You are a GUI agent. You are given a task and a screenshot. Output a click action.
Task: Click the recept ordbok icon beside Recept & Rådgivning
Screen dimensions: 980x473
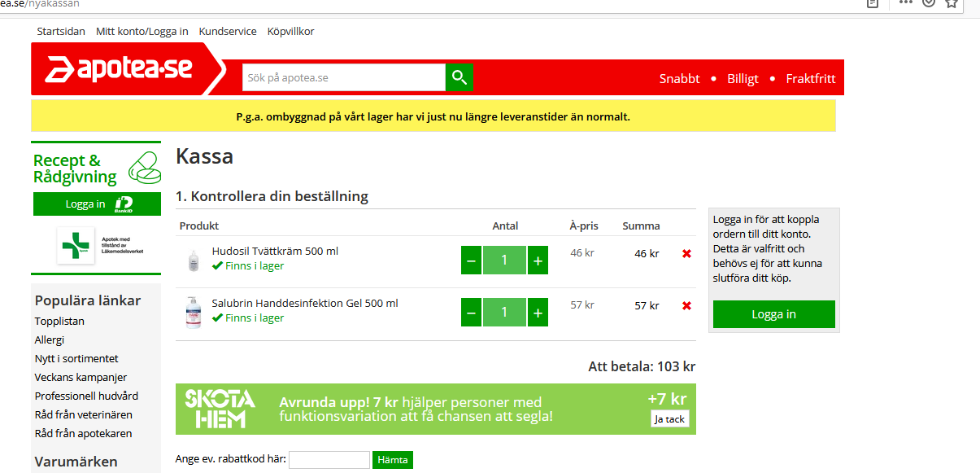(x=143, y=166)
